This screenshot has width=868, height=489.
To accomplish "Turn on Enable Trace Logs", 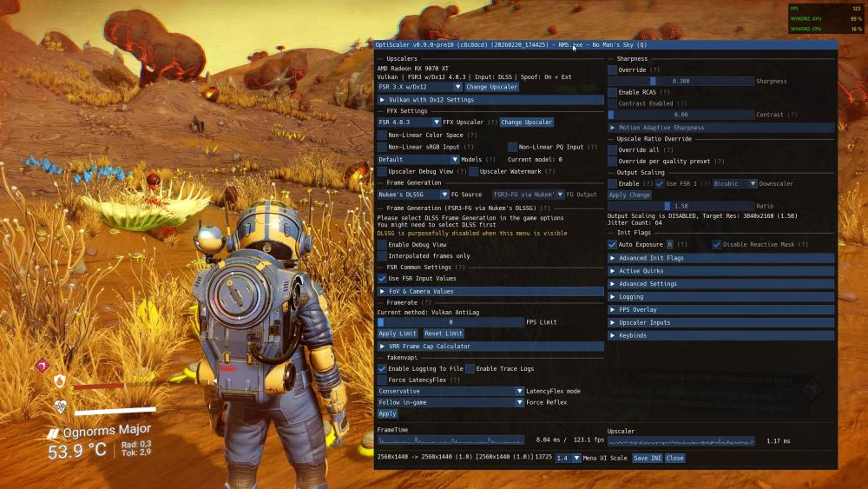I will click(x=470, y=369).
